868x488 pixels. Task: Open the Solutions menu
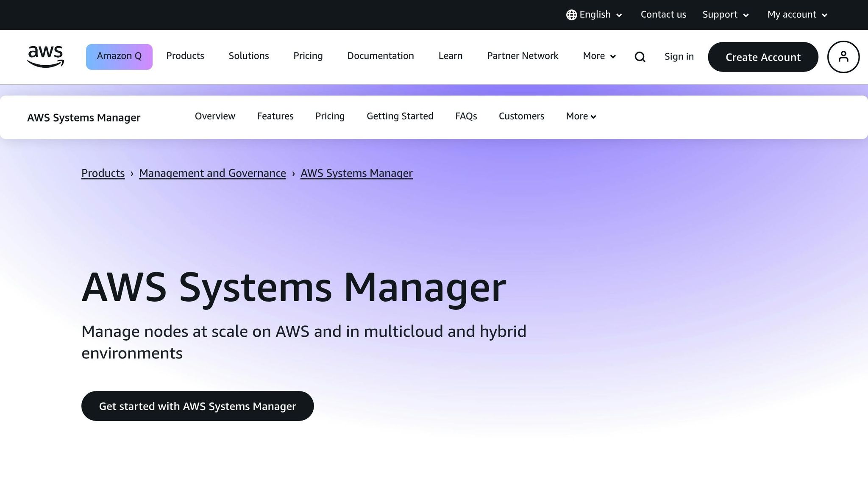point(249,56)
